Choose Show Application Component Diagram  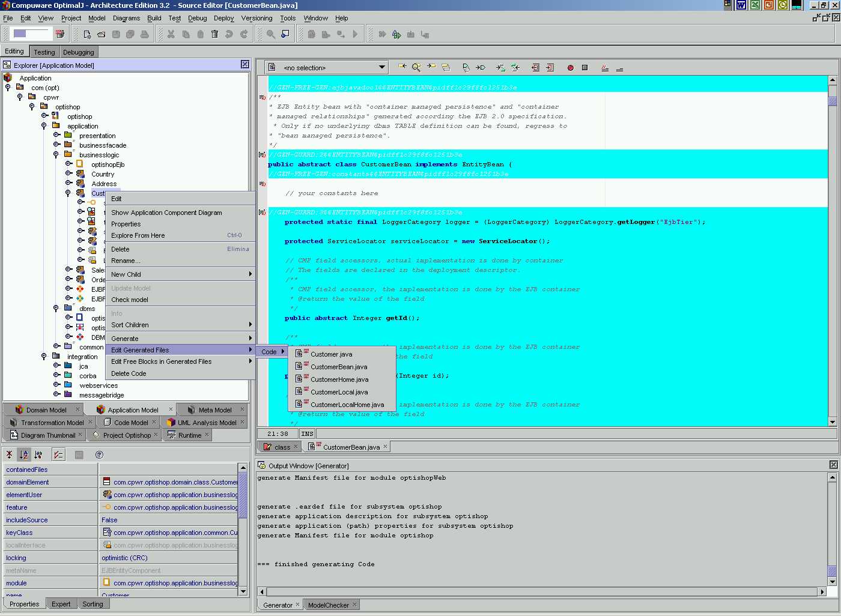pyautogui.click(x=180, y=213)
